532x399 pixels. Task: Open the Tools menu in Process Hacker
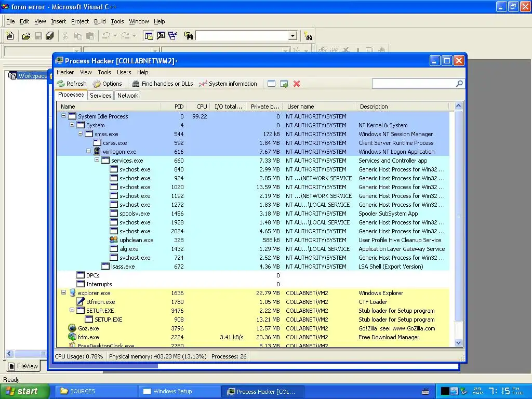pyautogui.click(x=104, y=72)
